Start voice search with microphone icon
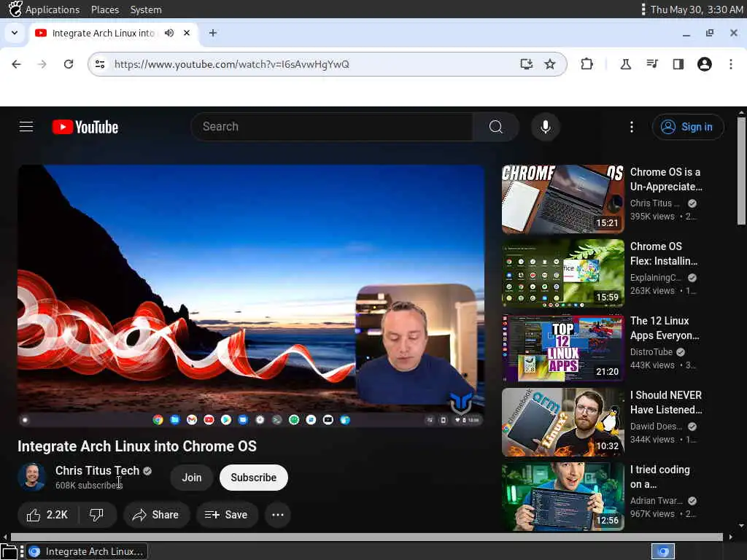 pos(546,127)
